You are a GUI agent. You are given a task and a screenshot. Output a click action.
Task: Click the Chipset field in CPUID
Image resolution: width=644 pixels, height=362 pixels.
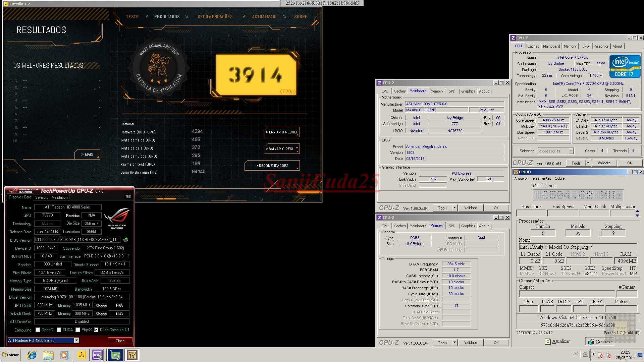(567, 294)
